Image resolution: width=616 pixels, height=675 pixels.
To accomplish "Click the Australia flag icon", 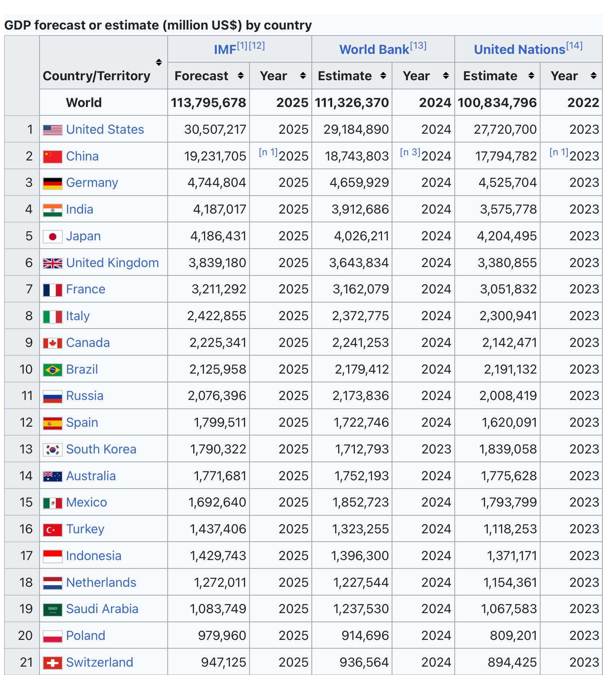I will (53, 476).
